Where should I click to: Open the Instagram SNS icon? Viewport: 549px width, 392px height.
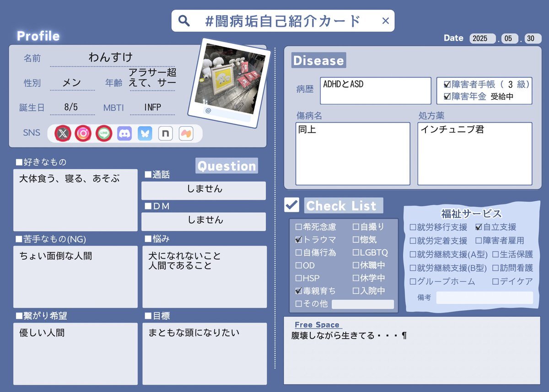(83, 134)
